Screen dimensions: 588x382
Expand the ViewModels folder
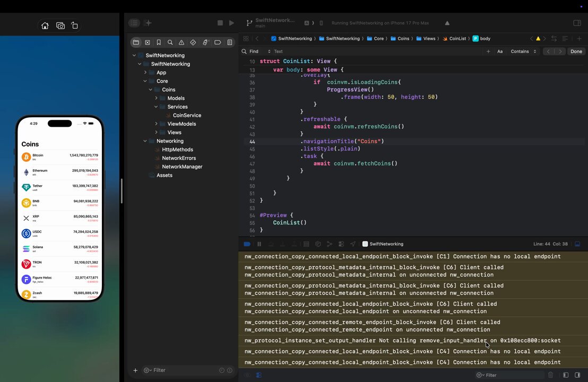click(156, 124)
